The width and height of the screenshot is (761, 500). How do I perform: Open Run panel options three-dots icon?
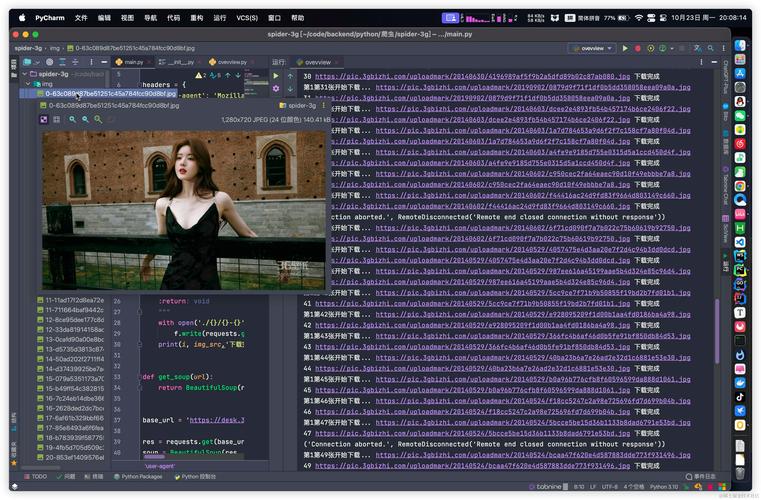coord(701,62)
